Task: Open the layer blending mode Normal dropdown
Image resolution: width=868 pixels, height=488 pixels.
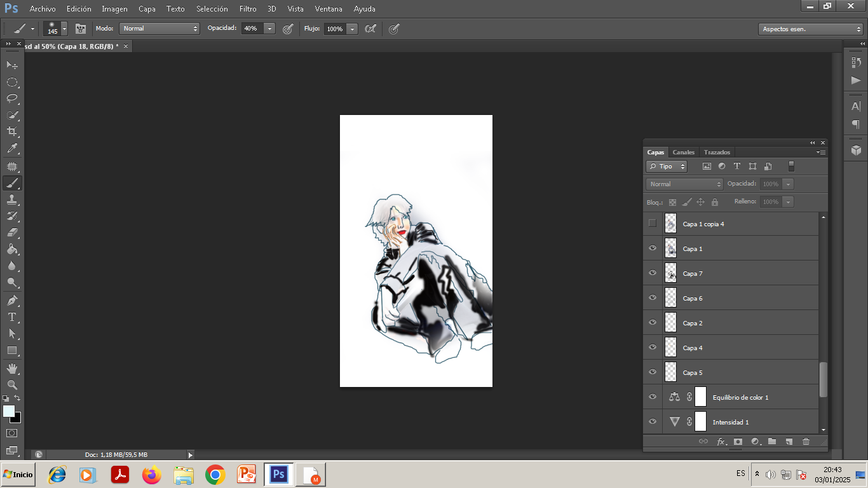Action: (x=685, y=184)
